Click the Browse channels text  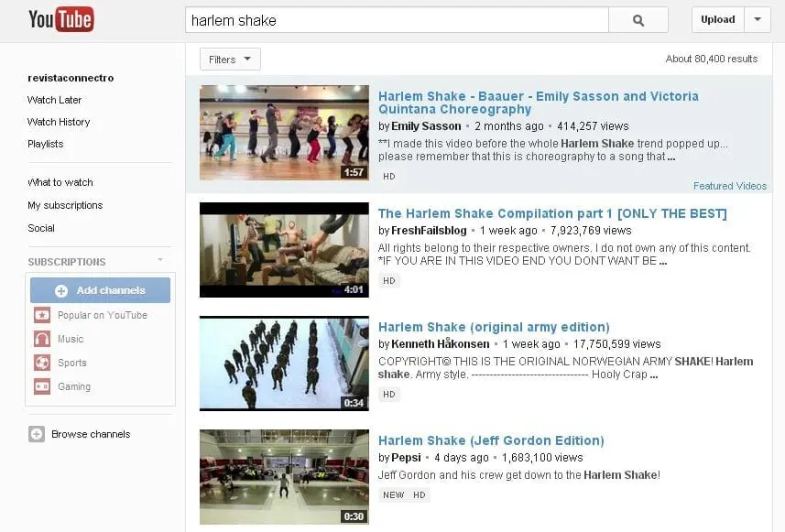91,434
